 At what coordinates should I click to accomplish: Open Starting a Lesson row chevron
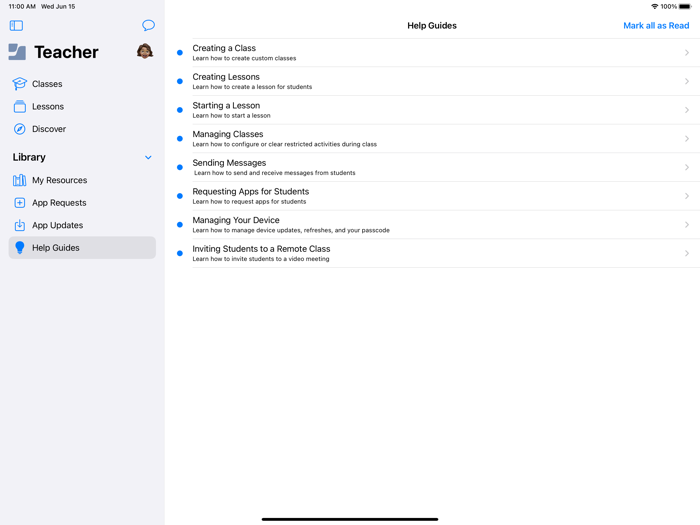click(x=687, y=110)
